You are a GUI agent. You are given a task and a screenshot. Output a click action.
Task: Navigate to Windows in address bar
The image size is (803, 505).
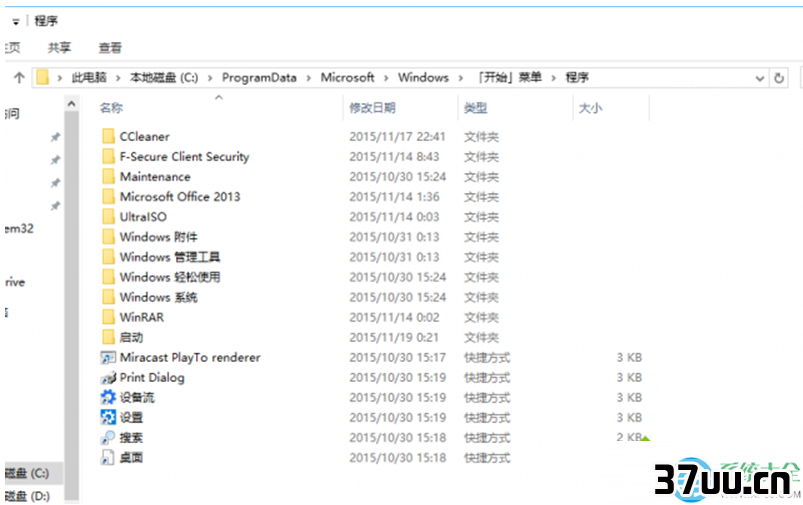coord(424,77)
